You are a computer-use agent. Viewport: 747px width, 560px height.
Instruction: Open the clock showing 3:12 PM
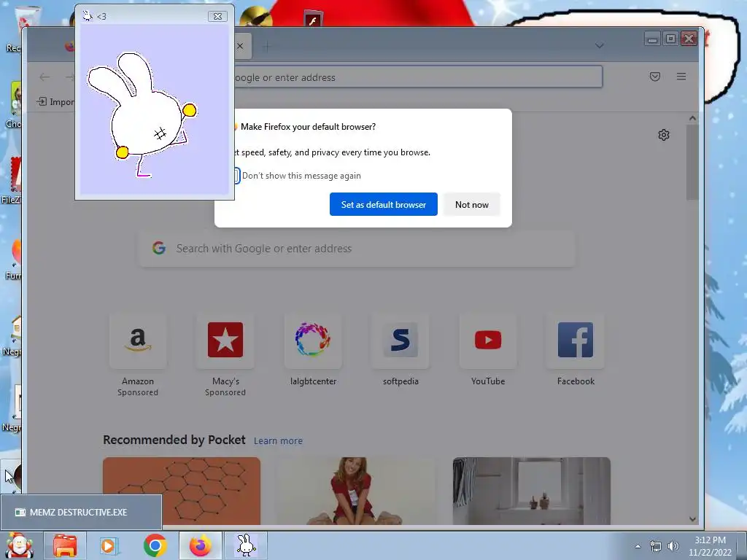tap(710, 546)
